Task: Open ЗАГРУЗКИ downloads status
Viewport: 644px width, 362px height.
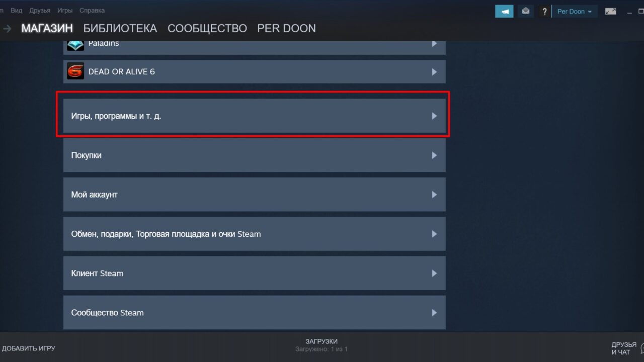Action: (321, 345)
